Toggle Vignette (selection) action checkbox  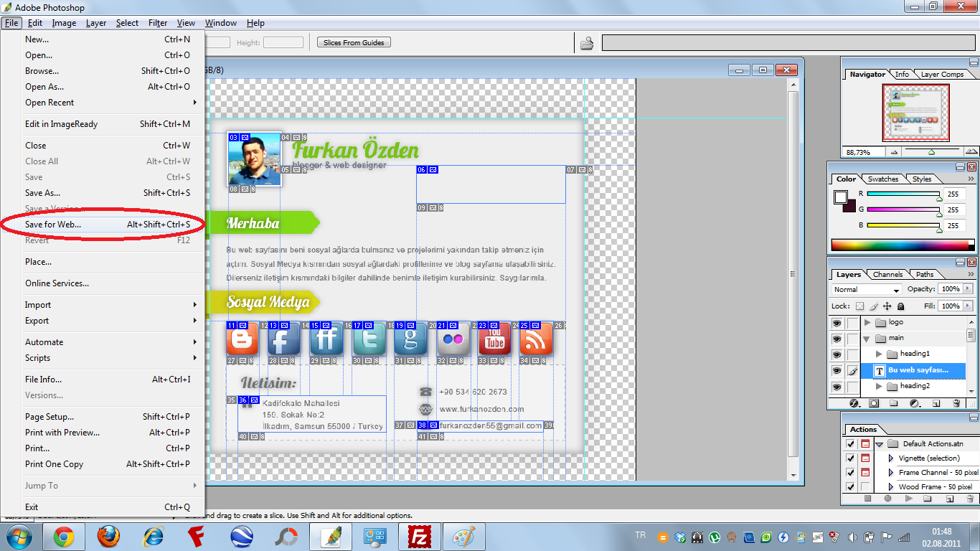tap(851, 458)
